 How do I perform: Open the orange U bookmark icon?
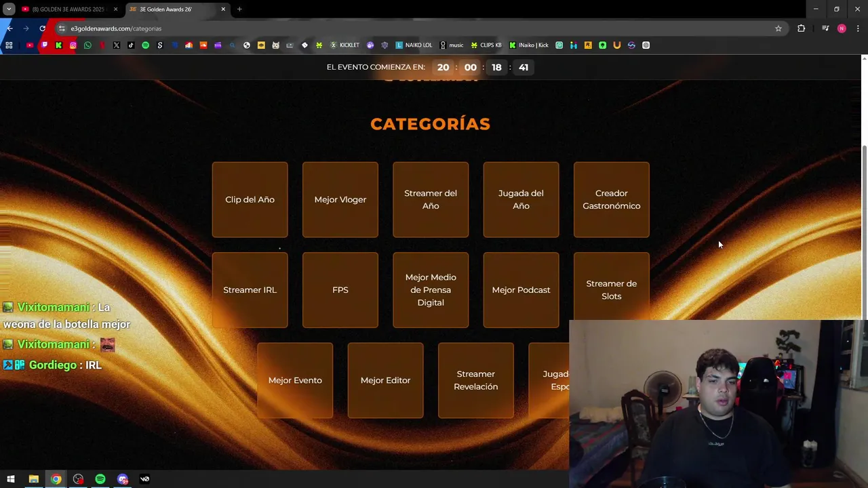616,45
